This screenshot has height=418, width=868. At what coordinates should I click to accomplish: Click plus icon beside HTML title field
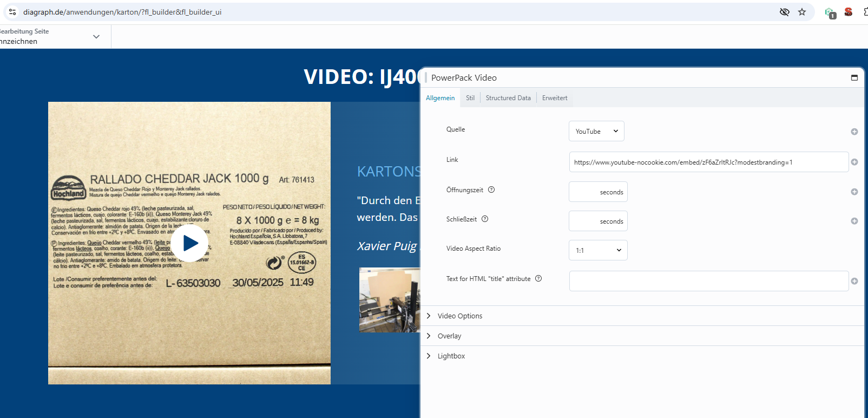854,281
